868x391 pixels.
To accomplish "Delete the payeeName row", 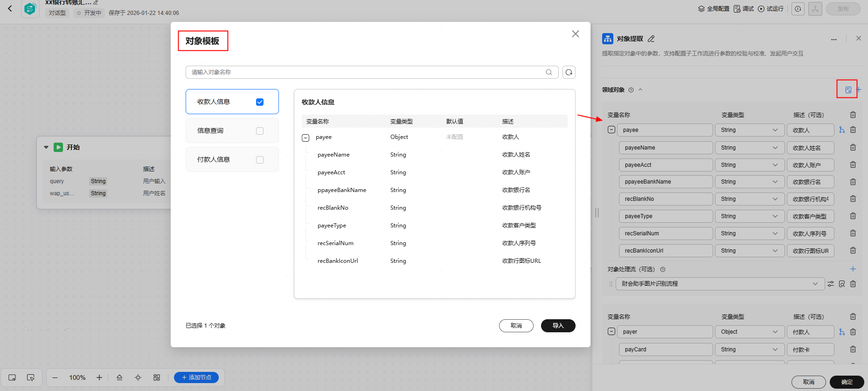I will (x=853, y=148).
